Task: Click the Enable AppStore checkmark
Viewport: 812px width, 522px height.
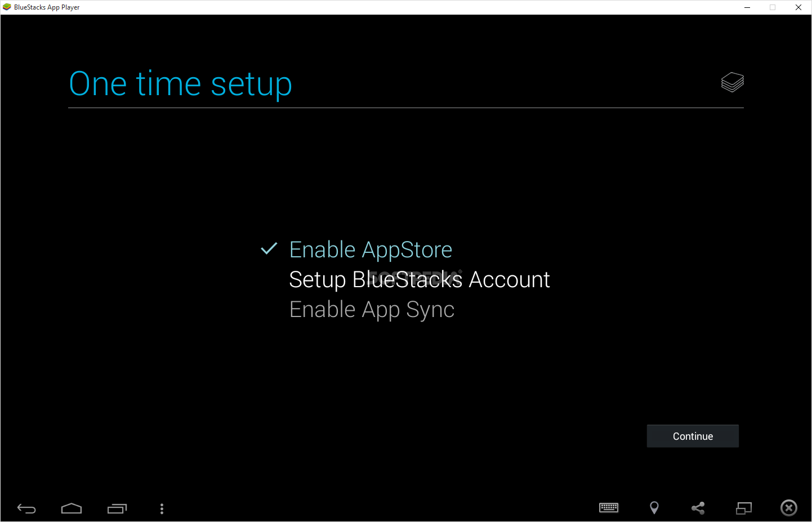Action: click(269, 248)
